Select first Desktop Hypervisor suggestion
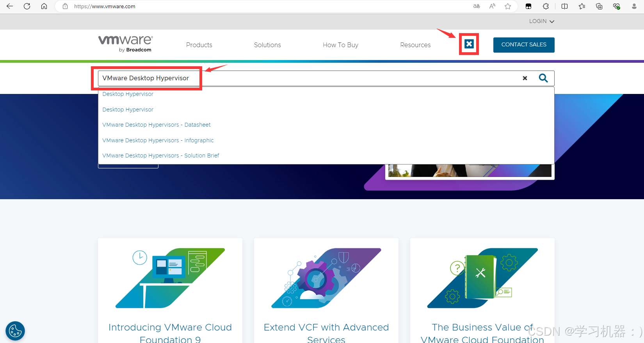This screenshot has height=343, width=644. (128, 94)
